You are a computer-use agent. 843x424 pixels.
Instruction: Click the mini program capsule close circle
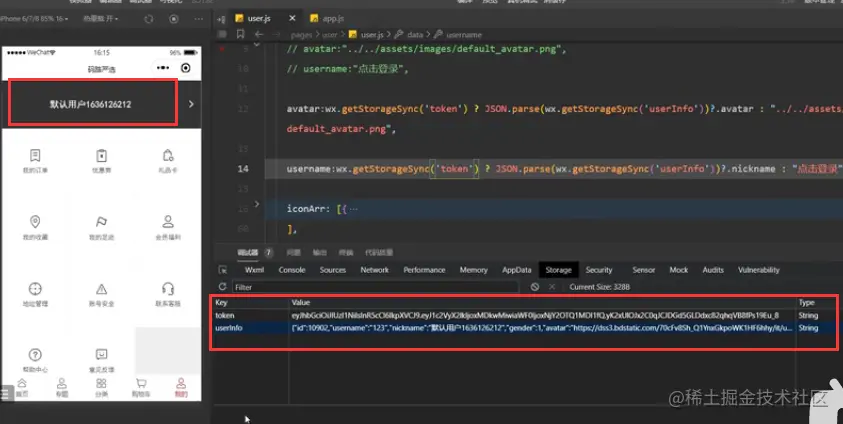point(185,68)
